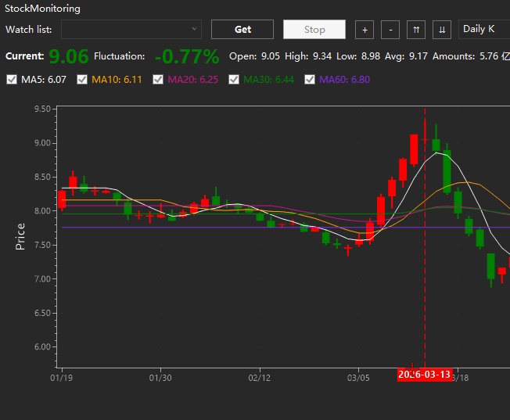Click the 02/12 date axis label
The height and width of the screenshot is (420, 510).
pos(260,378)
